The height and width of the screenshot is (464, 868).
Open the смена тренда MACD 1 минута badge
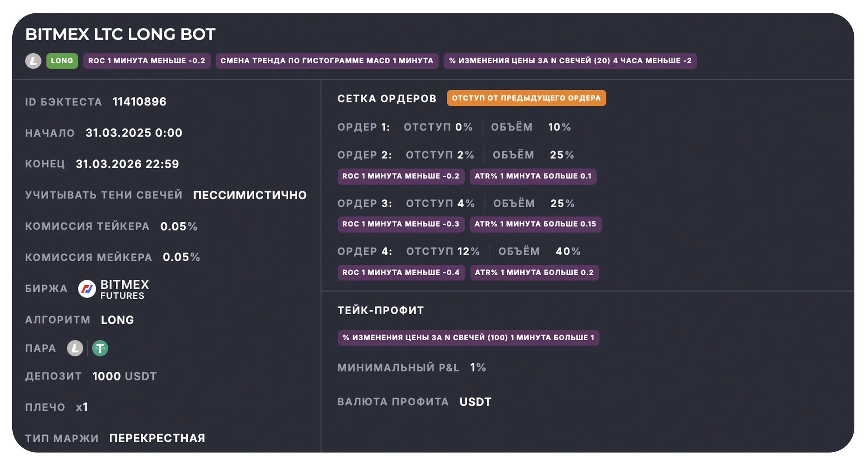point(326,61)
